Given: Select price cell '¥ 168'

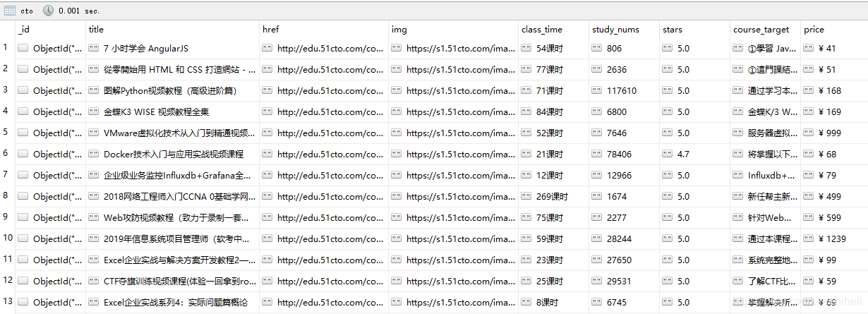Looking at the screenshot, I should [x=834, y=91].
